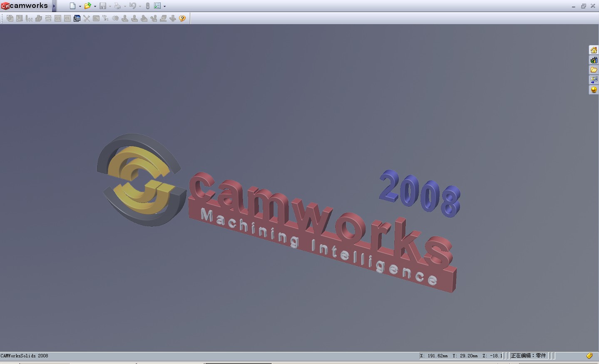
Task: Open the File Explorer folder tab
Action: coord(594,70)
